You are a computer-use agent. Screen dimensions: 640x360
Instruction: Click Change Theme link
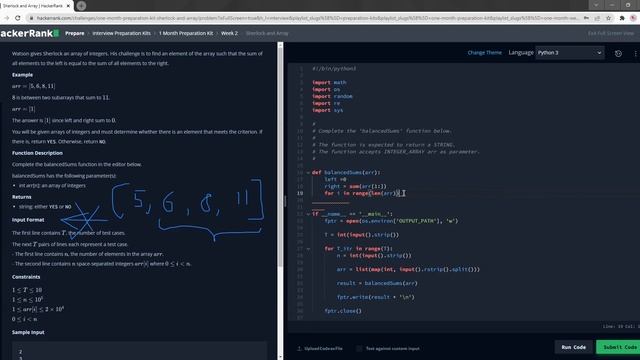[x=484, y=53]
